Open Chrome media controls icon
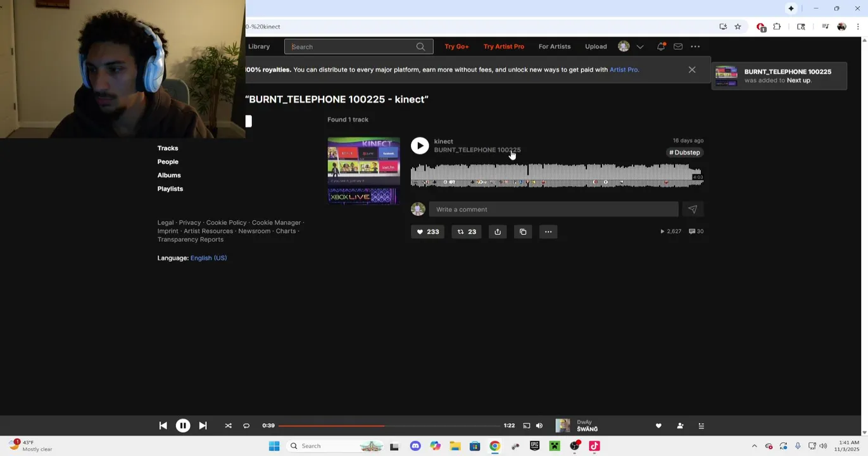868x456 pixels. click(825, 27)
